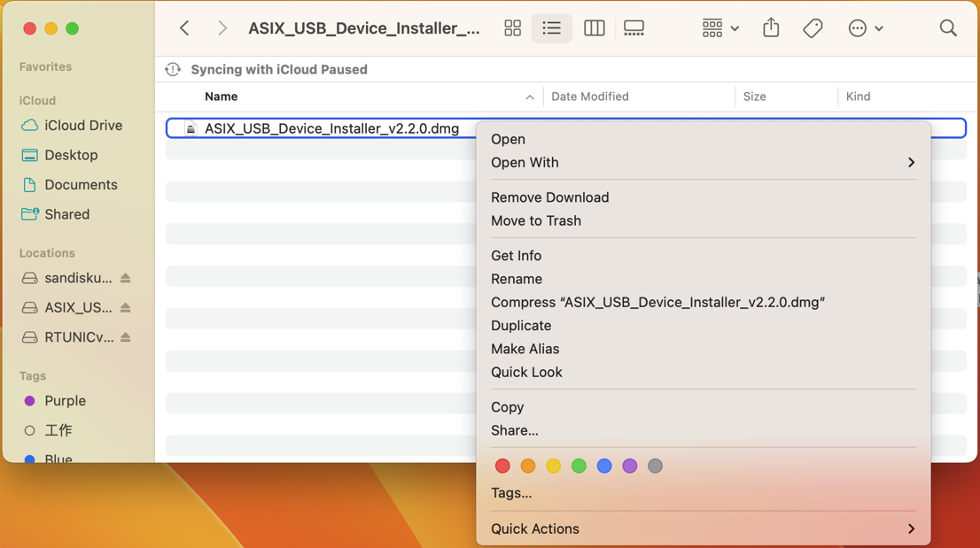This screenshot has width=980, height=548.
Task: Click the Search magnifier icon
Action: pos(948,28)
